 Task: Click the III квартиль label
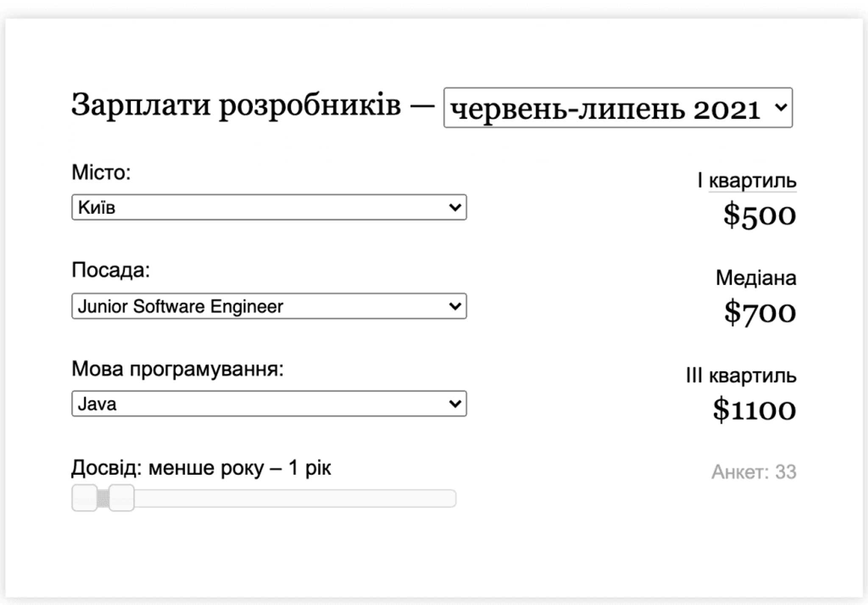[741, 376]
